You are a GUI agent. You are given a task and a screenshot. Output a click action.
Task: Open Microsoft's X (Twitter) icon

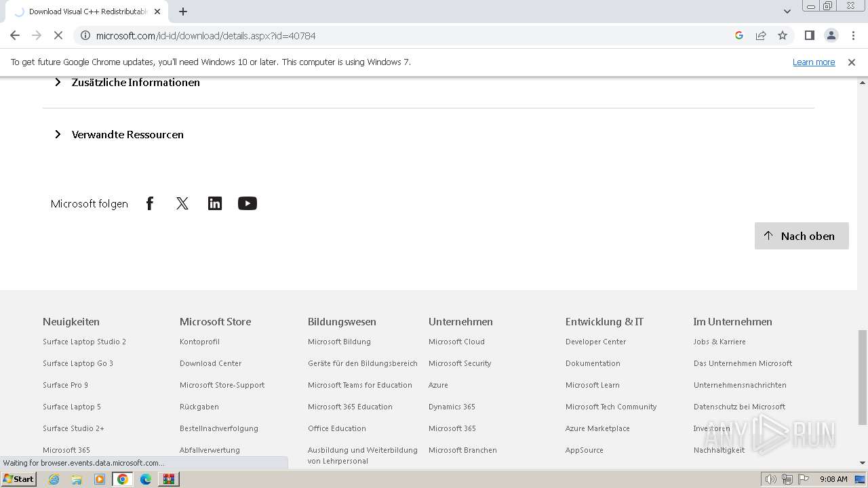[182, 203]
